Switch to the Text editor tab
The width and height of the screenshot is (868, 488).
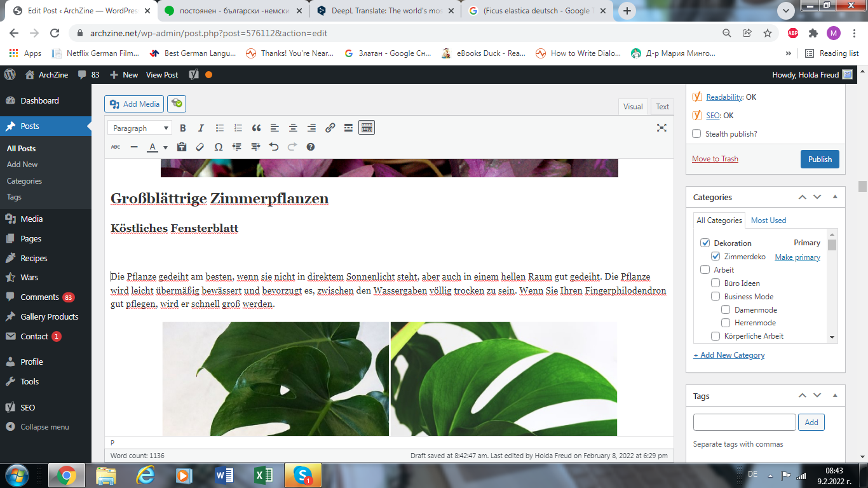click(662, 107)
